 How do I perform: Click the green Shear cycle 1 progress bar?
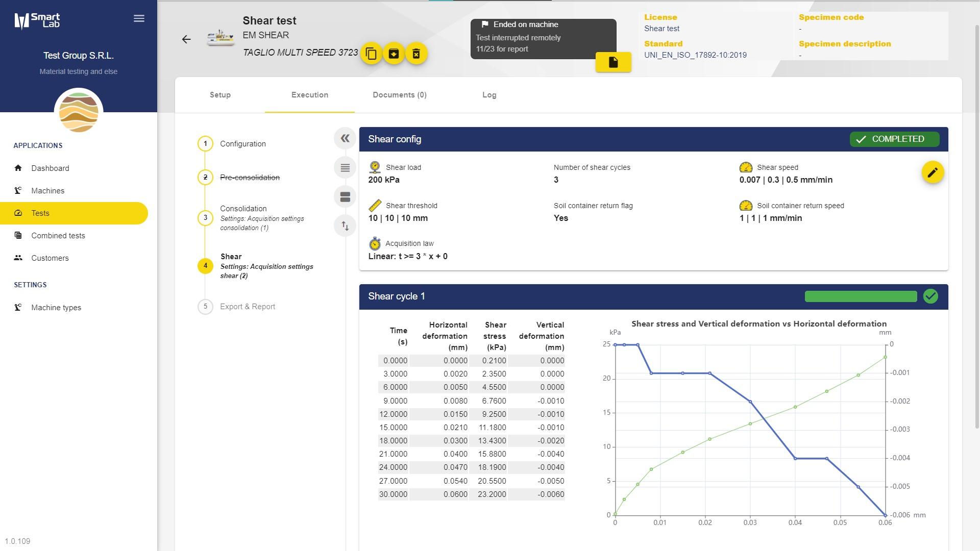[x=861, y=296]
